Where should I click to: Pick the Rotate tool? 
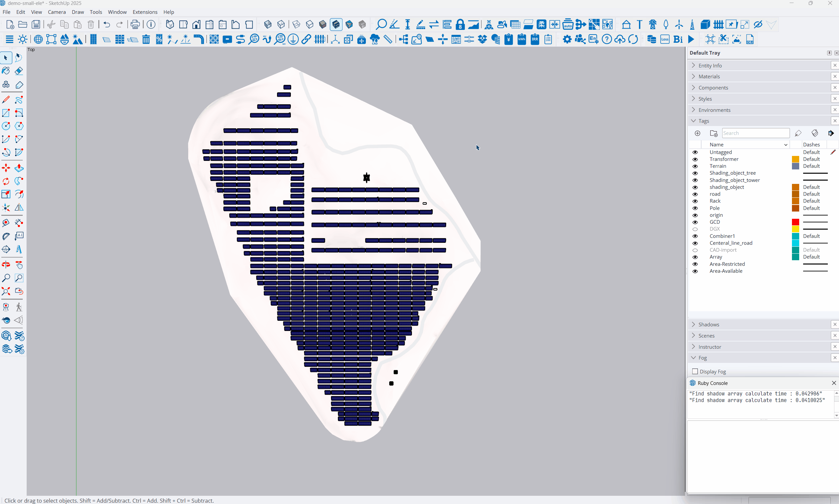click(x=6, y=181)
